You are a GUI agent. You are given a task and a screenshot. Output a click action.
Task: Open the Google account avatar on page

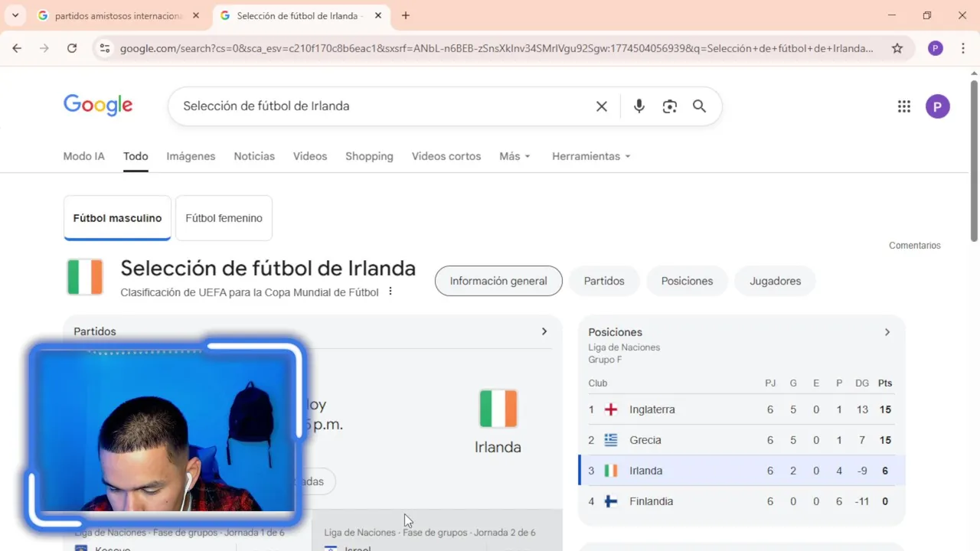(938, 106)
